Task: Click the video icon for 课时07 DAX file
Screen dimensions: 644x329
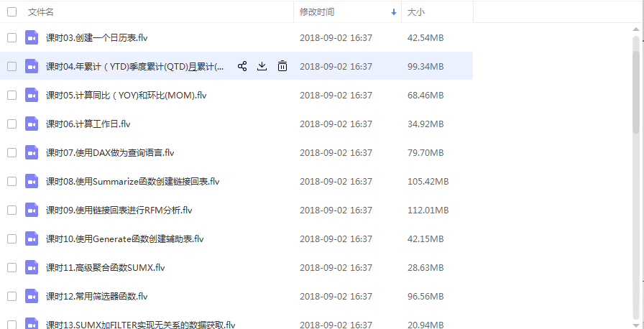Action: pyautogui.click(x=32, y=152)
